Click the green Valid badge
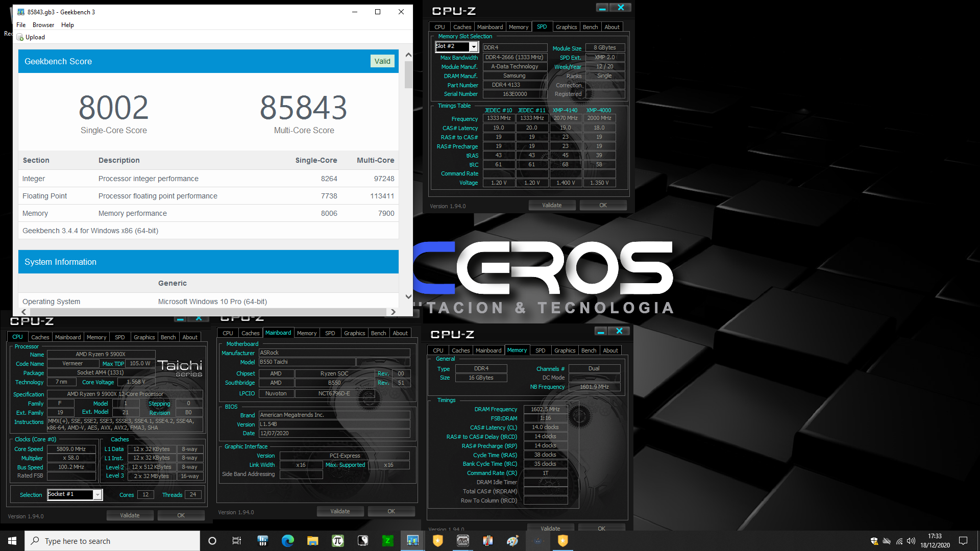Viewport: 980px width, 551px height. click(382, 61)
